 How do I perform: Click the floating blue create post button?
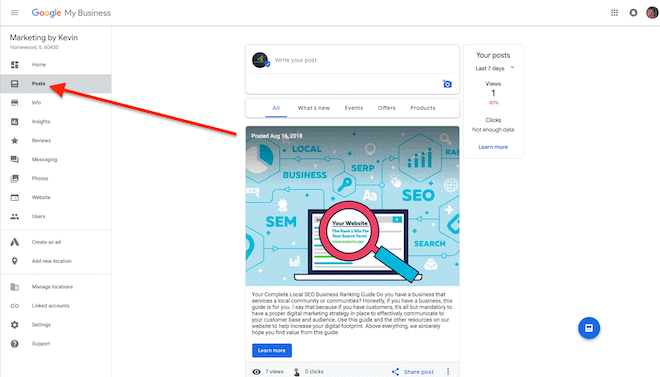[589, 328]
